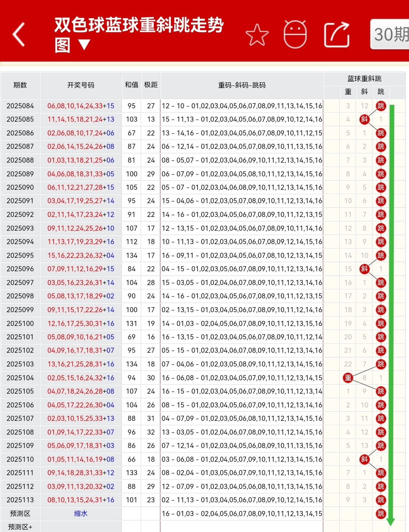Expand the 预测区+ row
The image size is (409, 532).
coord(20,525)
